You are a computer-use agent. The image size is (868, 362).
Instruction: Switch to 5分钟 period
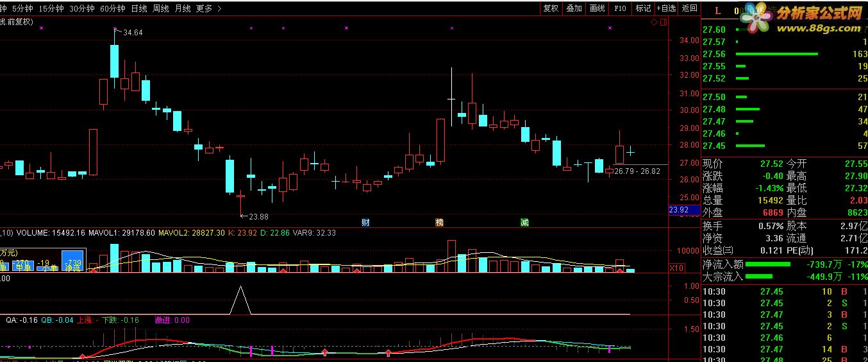[x=22, y=8]
